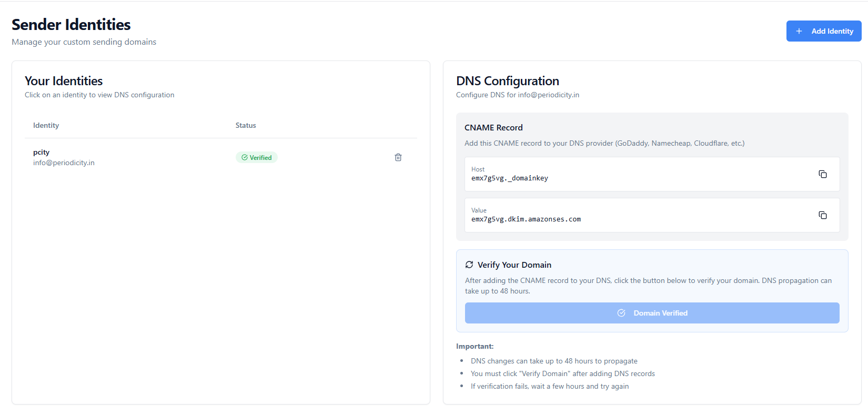Click 'DNS changes can take up to 48 hours' note
Image resolution: width=868 pixels, height=415 pixels.
pos(554,361)
